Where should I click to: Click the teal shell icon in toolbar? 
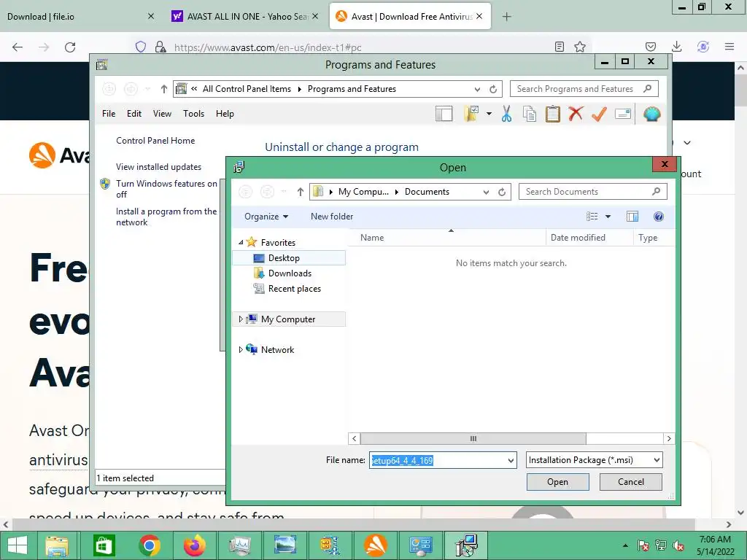[x=651, y=114]
